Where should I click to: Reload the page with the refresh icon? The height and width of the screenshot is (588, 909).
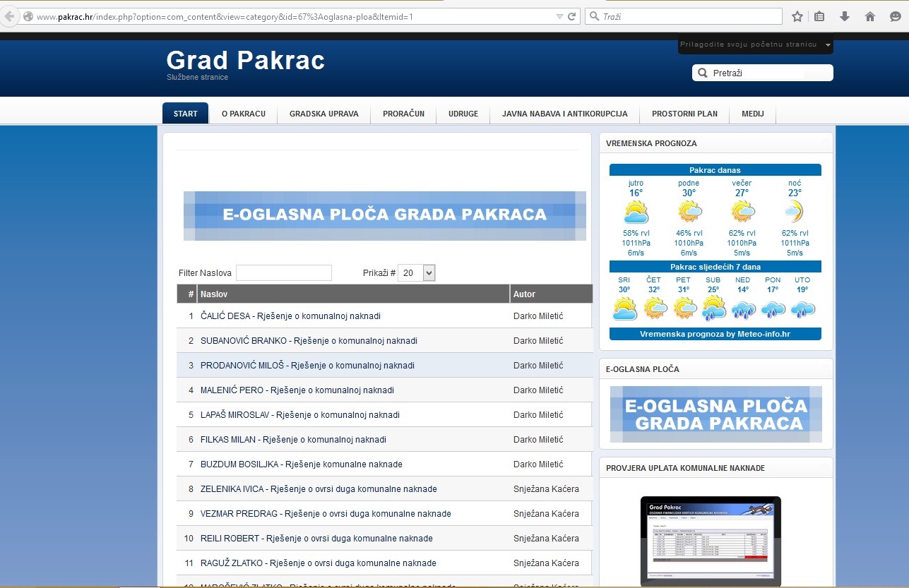(571, 16)
